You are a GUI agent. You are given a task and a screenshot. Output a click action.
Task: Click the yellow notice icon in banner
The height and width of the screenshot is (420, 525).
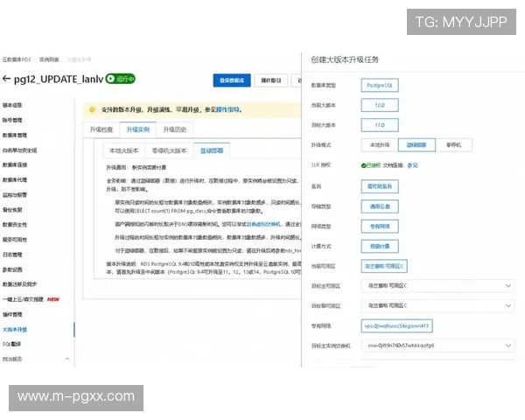(90, 110)
